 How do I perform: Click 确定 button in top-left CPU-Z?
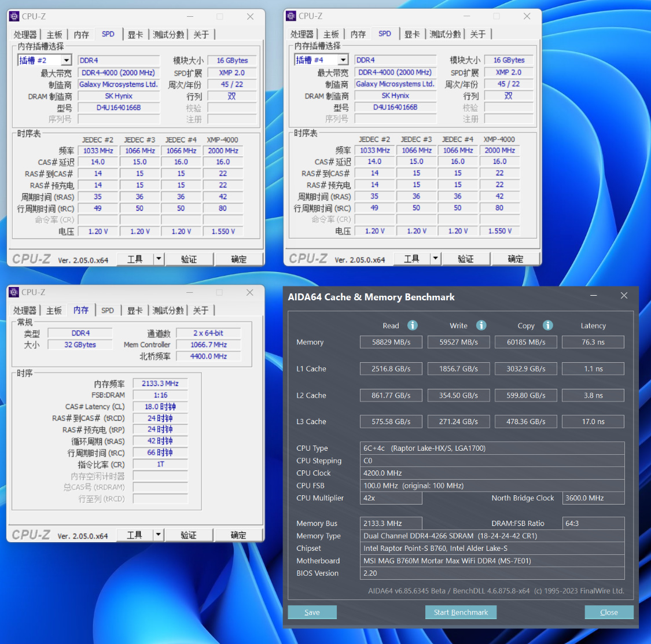[239, 259]
